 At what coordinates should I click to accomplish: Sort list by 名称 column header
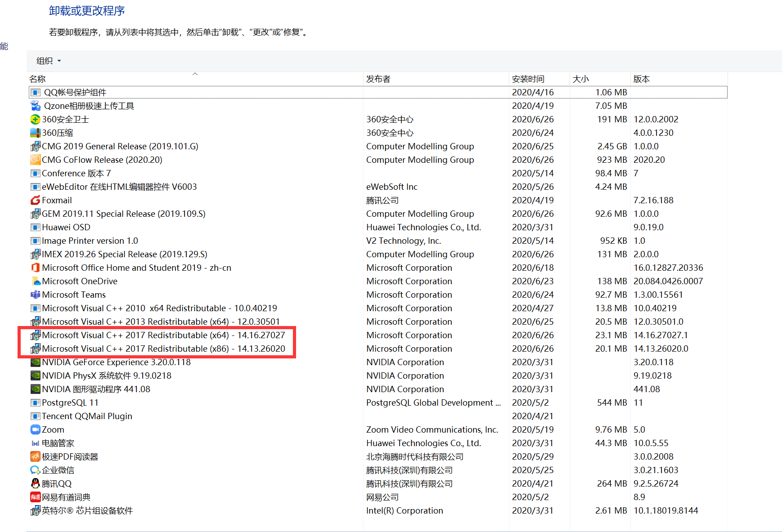pyautogui.click(x=37, y=79)
